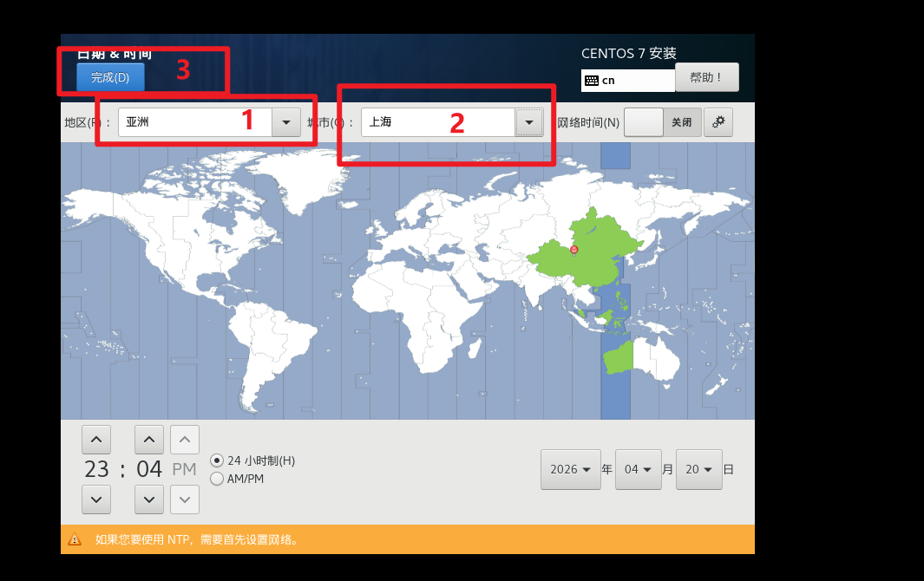Toggle the network time (网络时间) switch
This screenshot has width=924, height=581.
click(x=663, y=122)
